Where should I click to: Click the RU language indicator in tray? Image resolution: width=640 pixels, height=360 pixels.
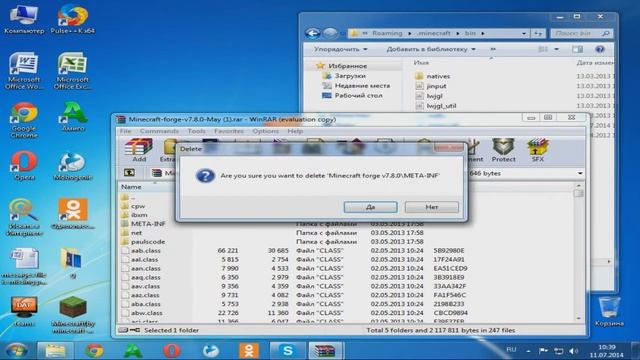coord(511,350)
